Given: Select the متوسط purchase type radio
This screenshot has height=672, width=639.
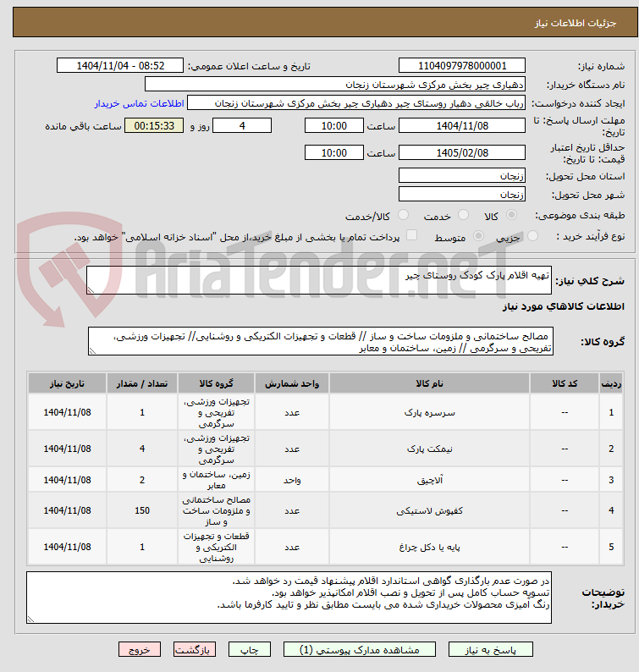Looking at the screenshot, I should click(478, 236).
